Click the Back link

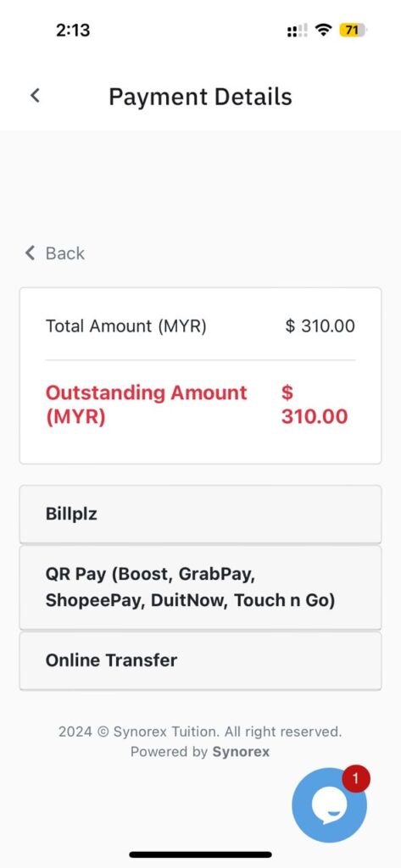pyautogui.click(x=55, y=253)
